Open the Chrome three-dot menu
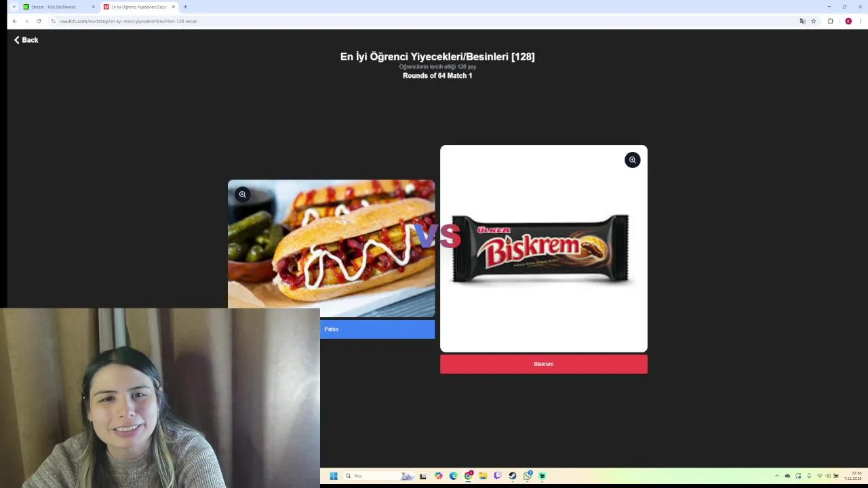The height and width of the screenshot is (488, 868). 861,21
